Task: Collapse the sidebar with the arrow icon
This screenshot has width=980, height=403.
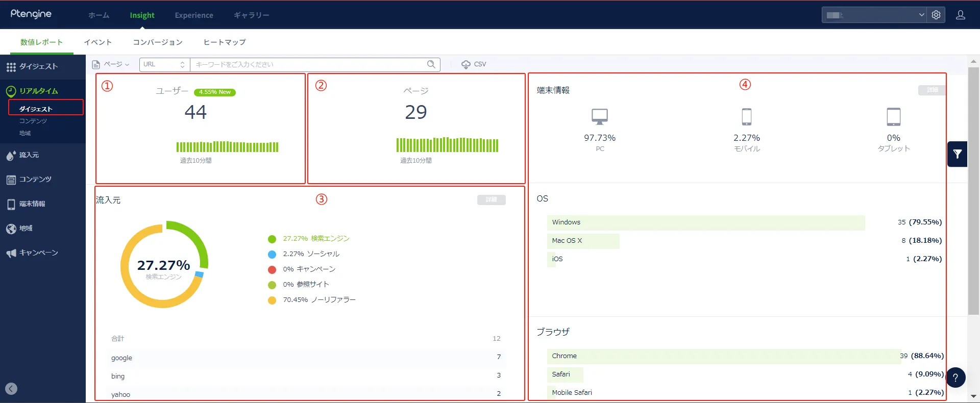Action: click(11, 389)
